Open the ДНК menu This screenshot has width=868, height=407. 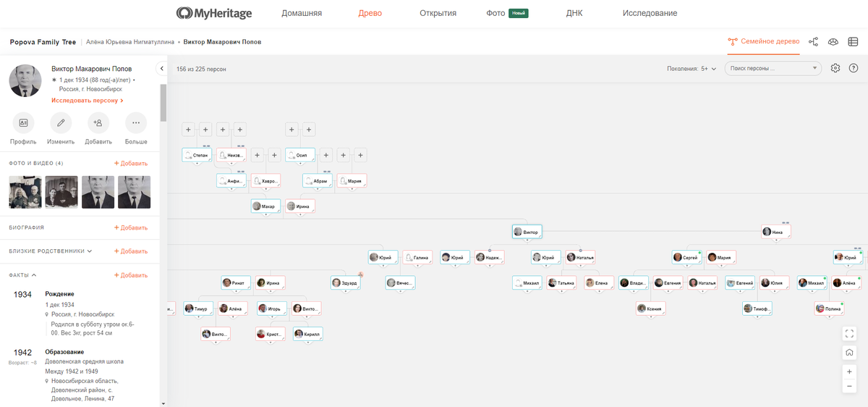(574, 13)
